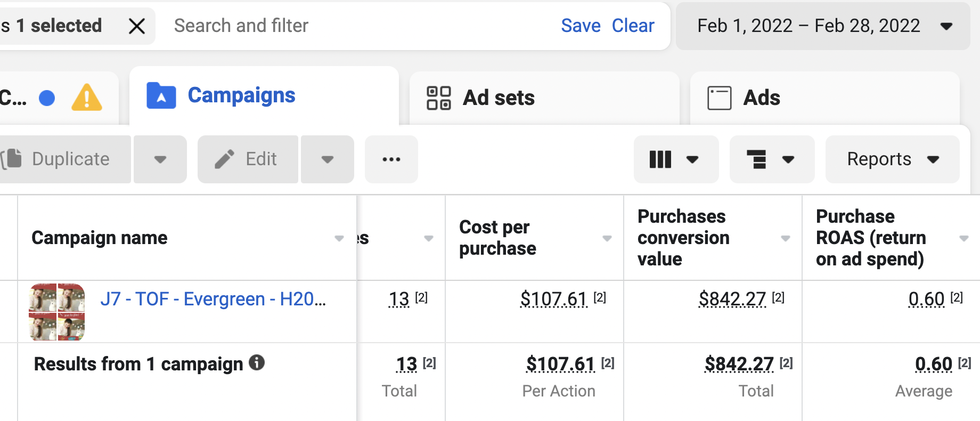Click the info icon beside Results from 1 campaign

257,363
